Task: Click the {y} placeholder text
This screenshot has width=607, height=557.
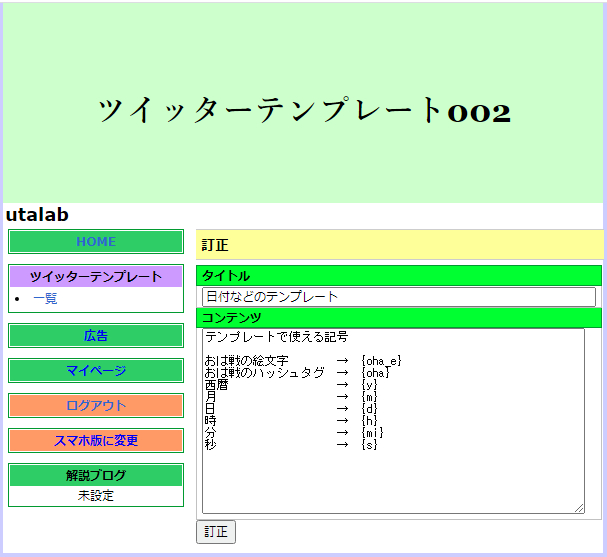Action: click(369, 385)
